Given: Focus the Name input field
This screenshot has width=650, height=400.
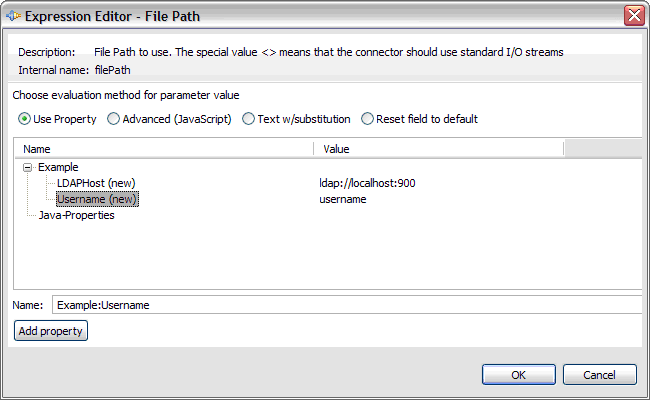Looking at the screenshot, I should click(x=347, y=305).
